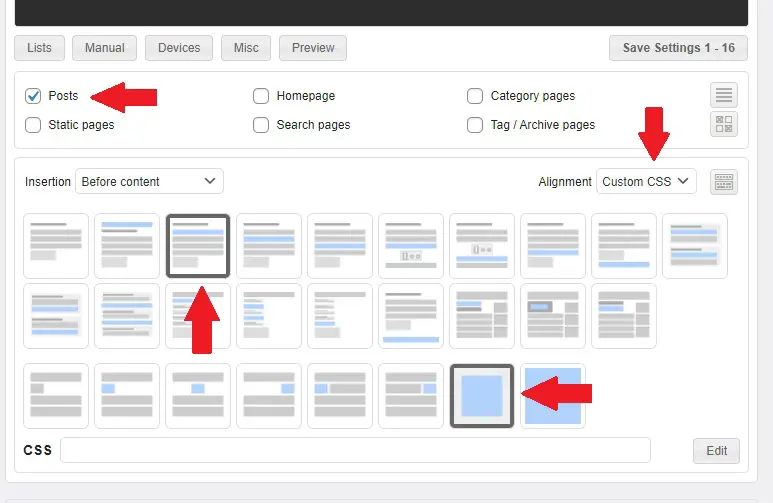Image resolution: width=773 pixels, height=503 pixels.
Task: Choose the After image insertion icon
Action: coord(482,246)
